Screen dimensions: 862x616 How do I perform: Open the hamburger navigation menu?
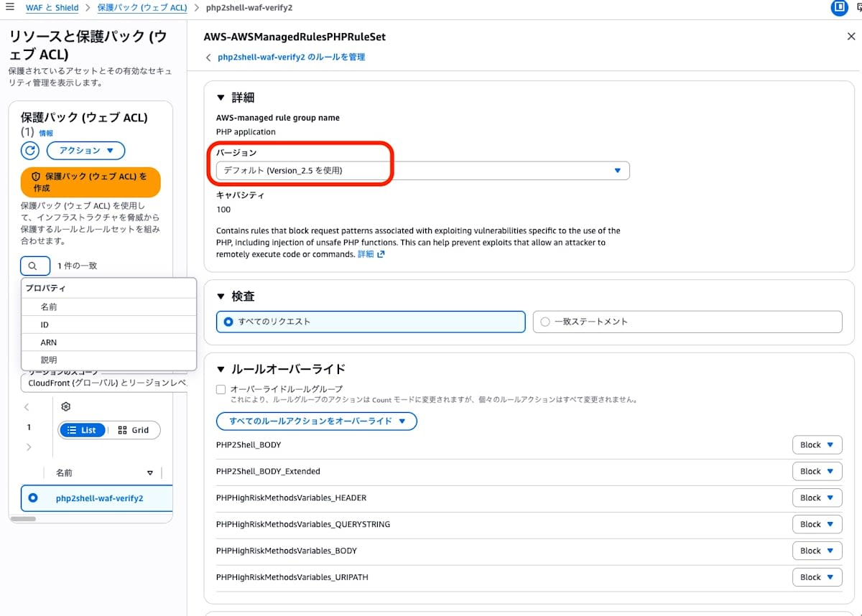tap(10, 7)
